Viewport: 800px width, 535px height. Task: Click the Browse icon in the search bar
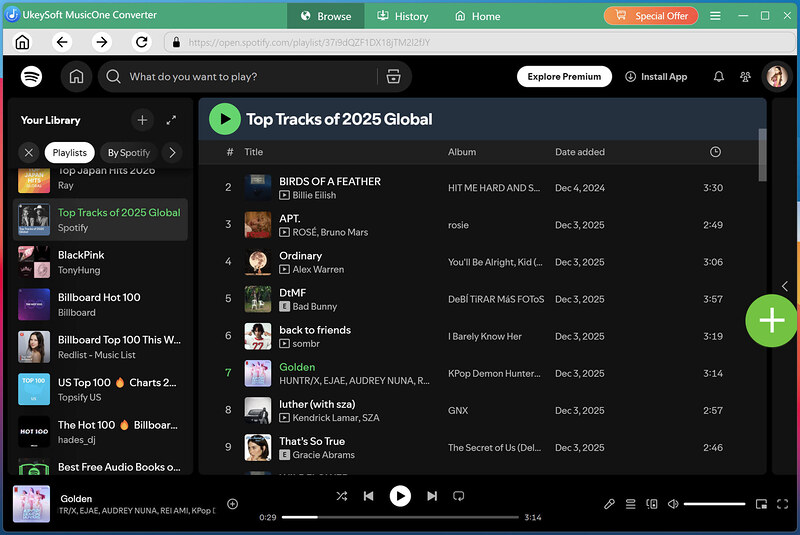(393, 77)
